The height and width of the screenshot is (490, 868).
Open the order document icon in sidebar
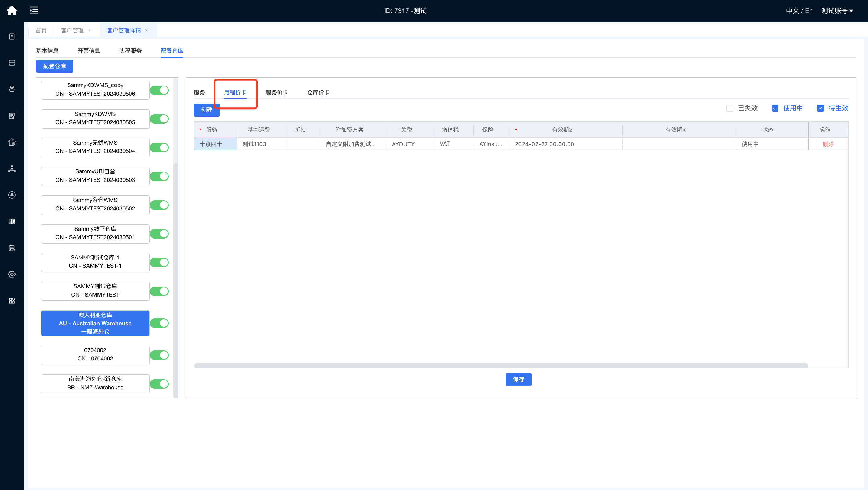point(12,116)
